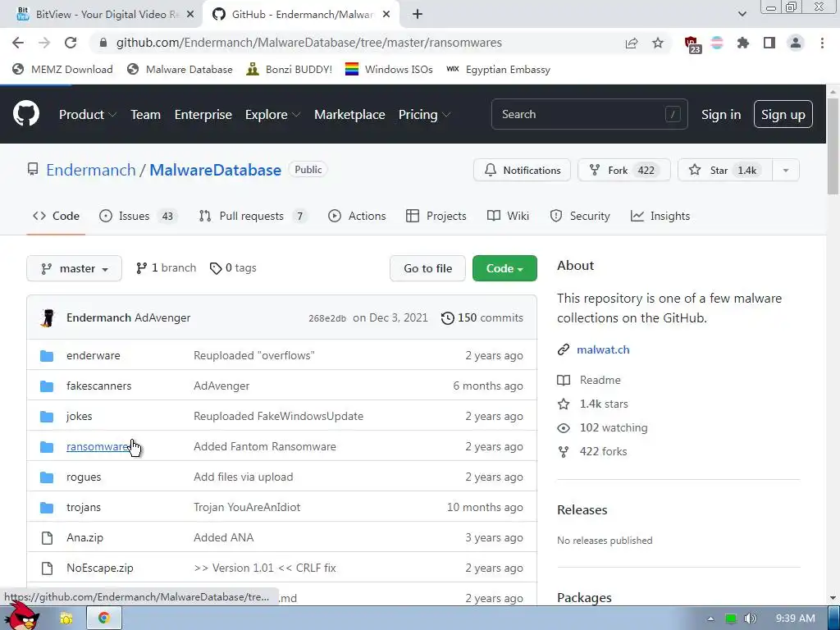Click the green network tray icon

pyautogui.click(x=731, y=619)
